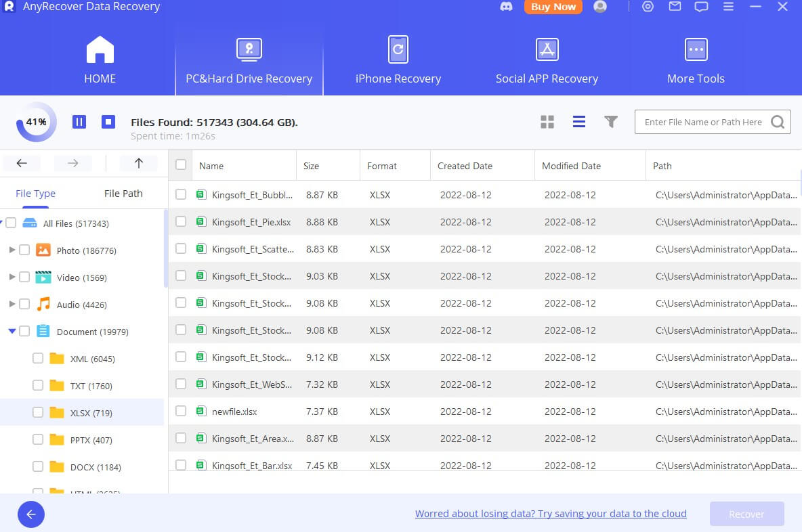Select all files using the header checkbox

click(180, 164)
